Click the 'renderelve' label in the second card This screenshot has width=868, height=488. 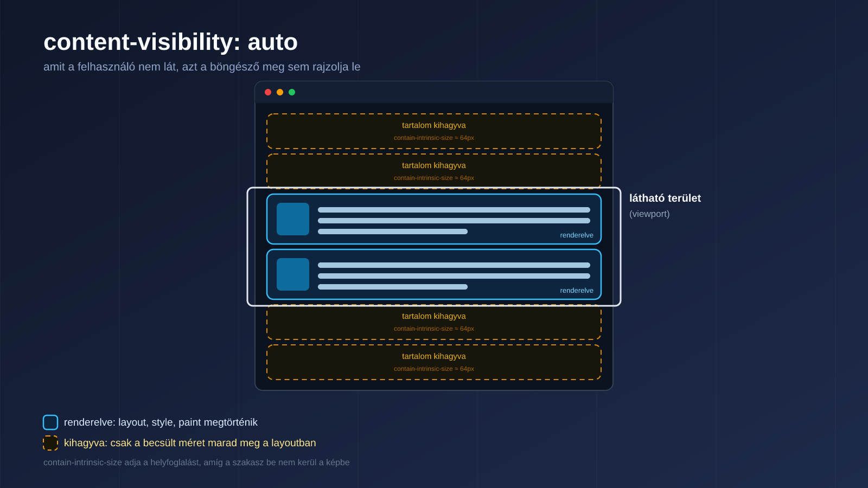[577, 291]
